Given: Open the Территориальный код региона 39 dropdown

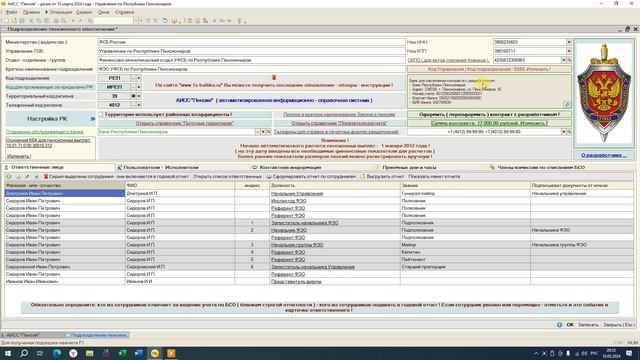Looking at the screenshot, I should [x=139, y=96].
